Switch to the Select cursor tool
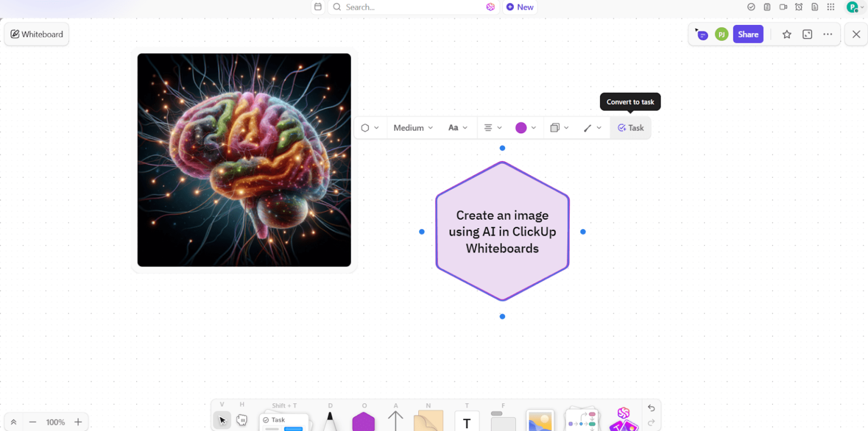This screenshot has width=868, height=431. point(222,420)
